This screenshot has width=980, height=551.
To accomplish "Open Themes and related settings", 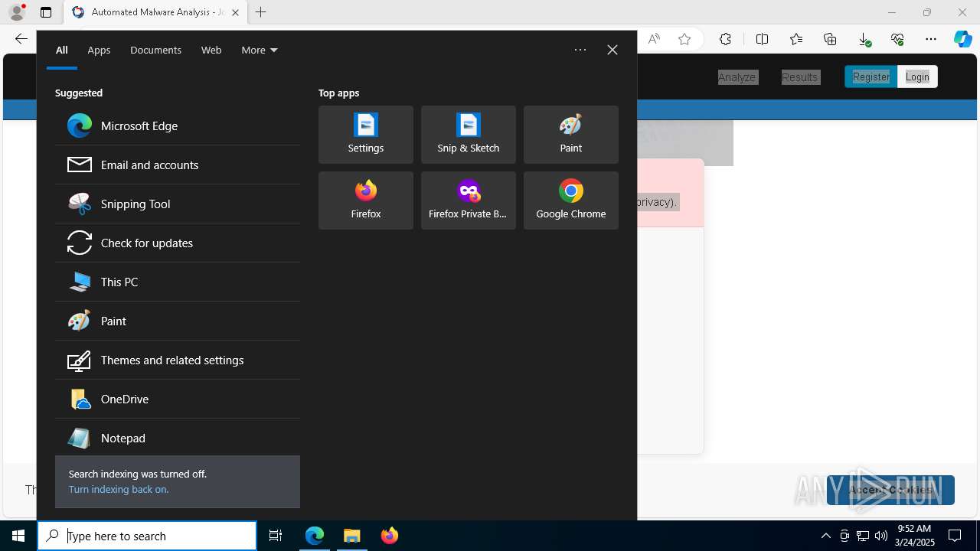I will click(x=178, y=360).
